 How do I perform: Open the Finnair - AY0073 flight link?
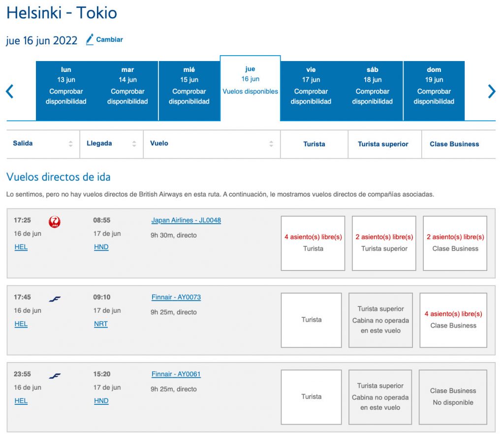click(176, 297)
